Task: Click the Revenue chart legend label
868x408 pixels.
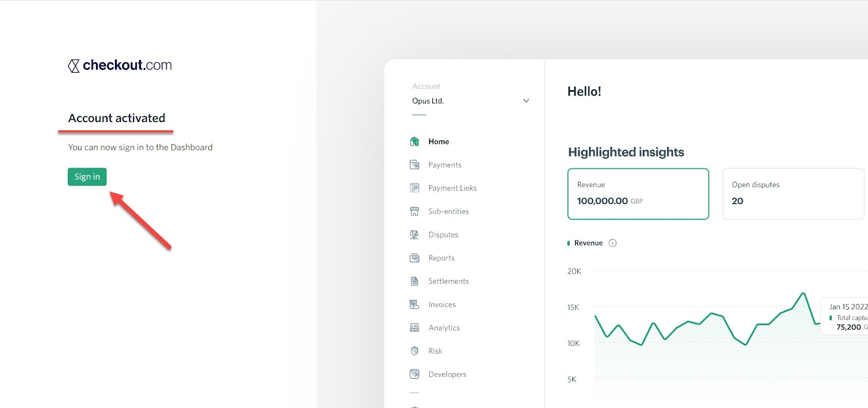Action: [x=588, y=243]
